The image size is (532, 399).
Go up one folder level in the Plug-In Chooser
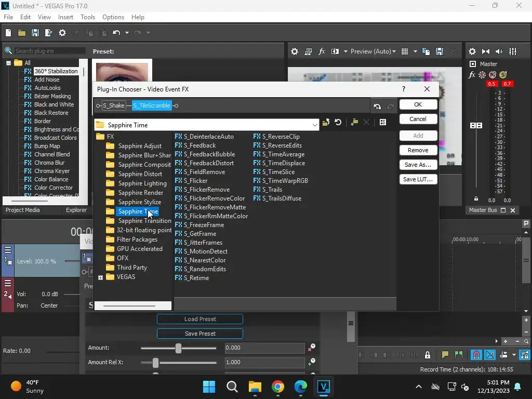[x=326, y=122]
